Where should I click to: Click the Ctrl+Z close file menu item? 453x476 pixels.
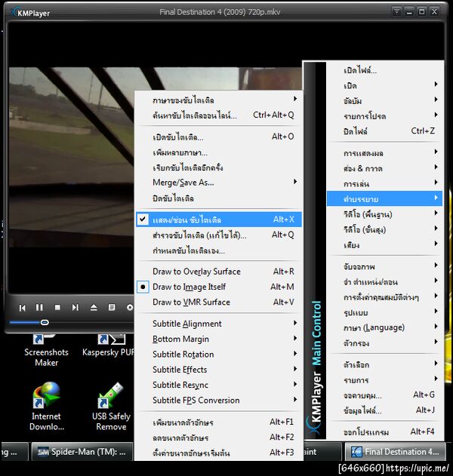[x=384, y=131]
